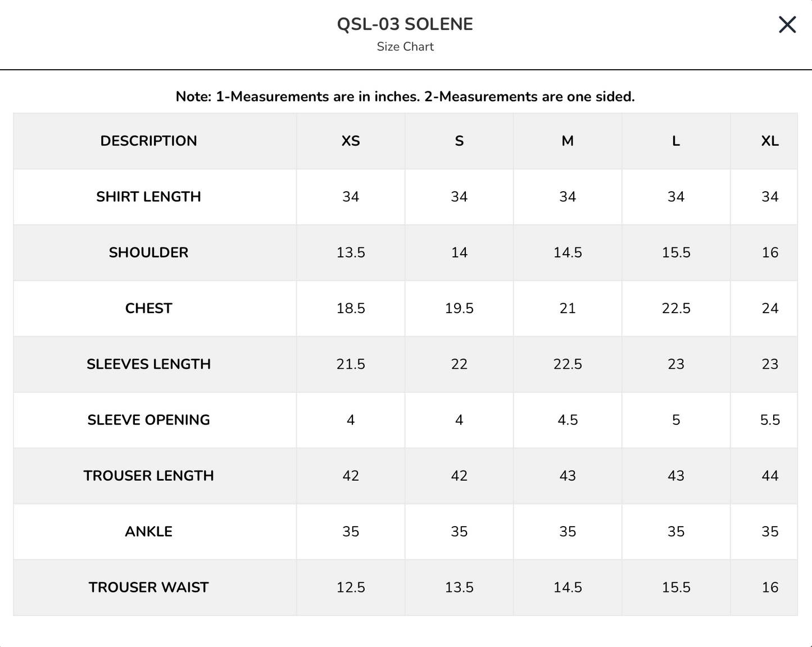Click the SLEEVE OPENING value 5.5 for XL
Screen dimensions: 812x647
point(770,420)
